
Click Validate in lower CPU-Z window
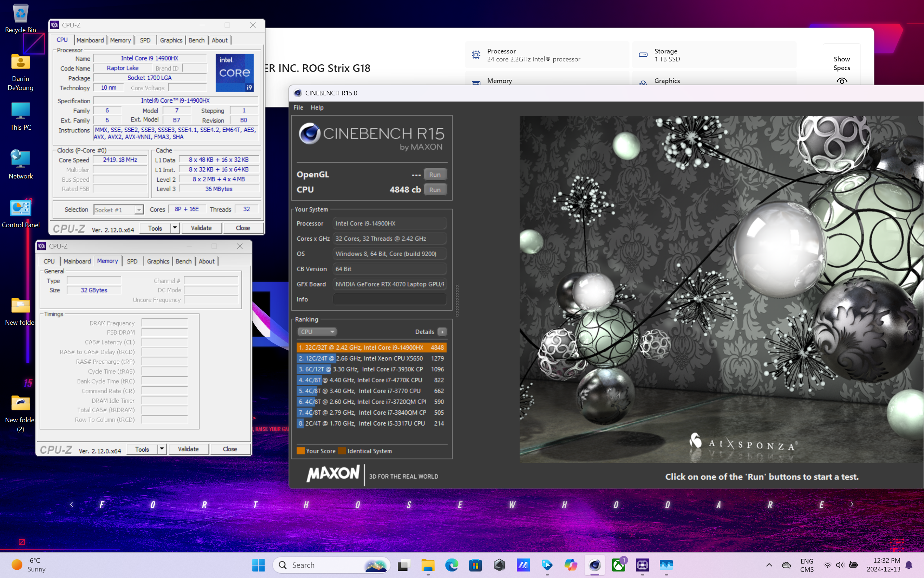coord(188,449)
